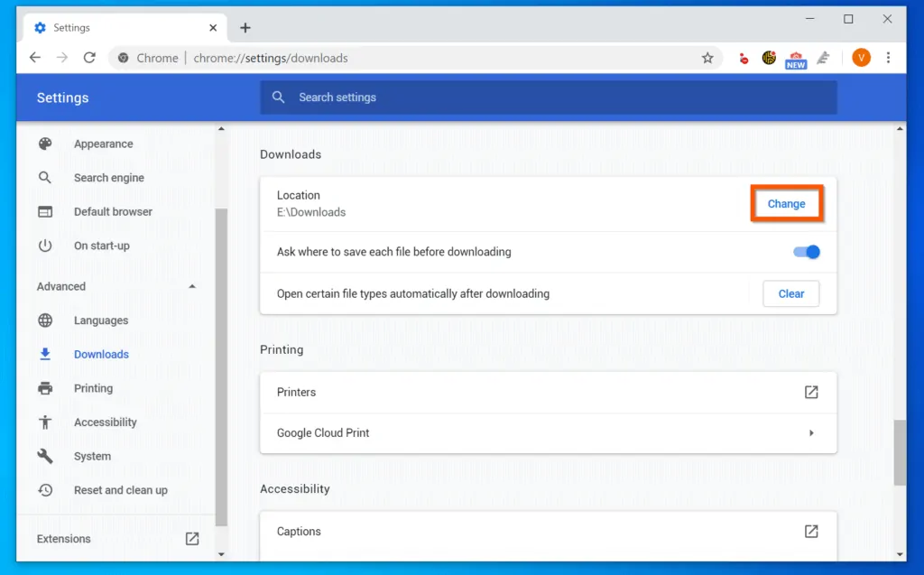This screenshot has width=924, height=575.
Task: Click the System wrench icon
Action: [x=44, y=456]
